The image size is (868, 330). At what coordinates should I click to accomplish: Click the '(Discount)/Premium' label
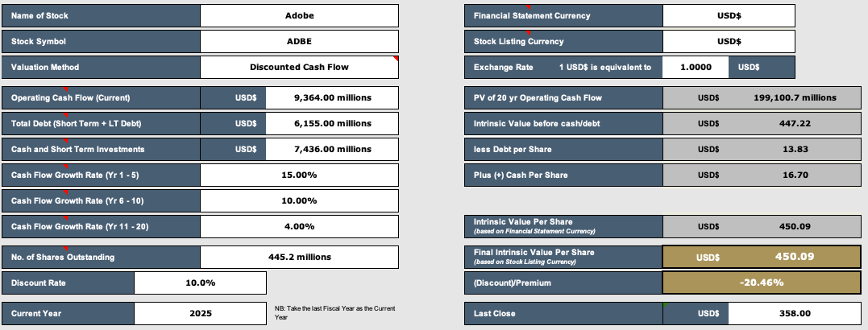tap(512, 283)
